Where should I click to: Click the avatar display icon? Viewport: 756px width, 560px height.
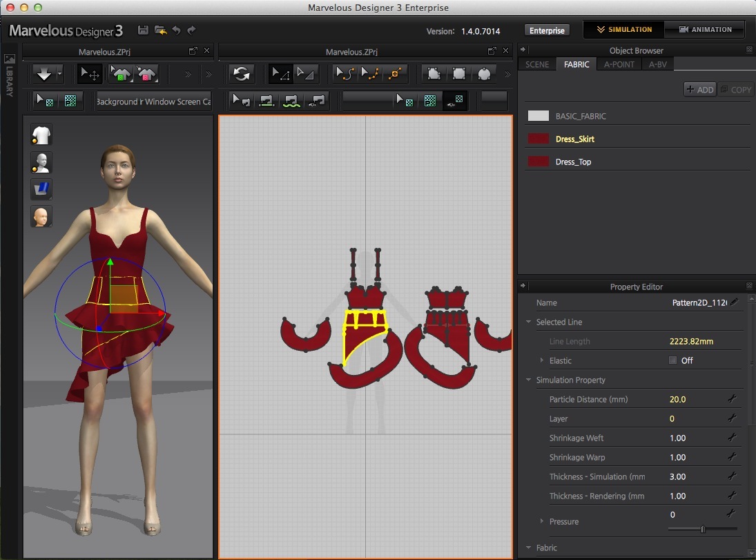pos(41,162)
